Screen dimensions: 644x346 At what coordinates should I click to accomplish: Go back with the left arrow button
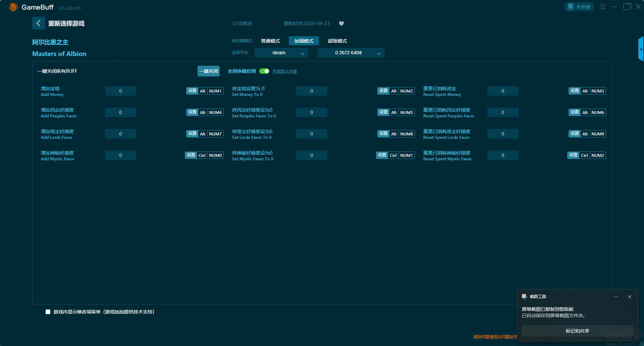pyautogui.click(x=38, y=23)
